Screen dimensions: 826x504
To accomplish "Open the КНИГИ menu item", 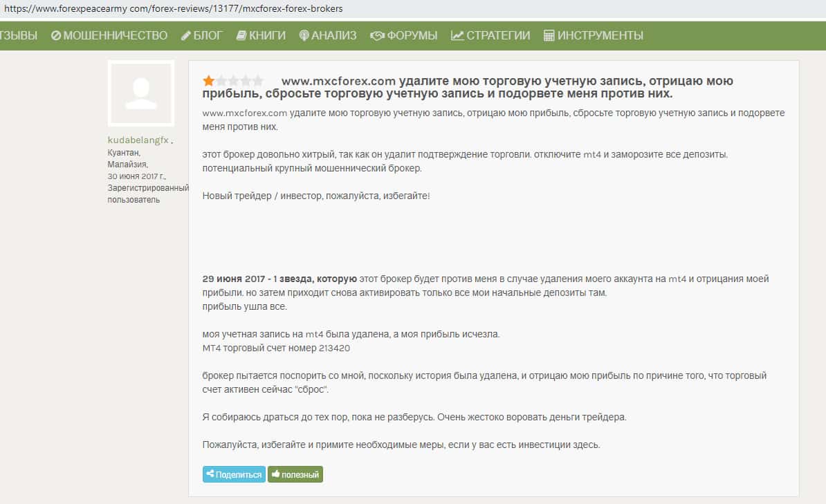I will (x=261, y=35).
